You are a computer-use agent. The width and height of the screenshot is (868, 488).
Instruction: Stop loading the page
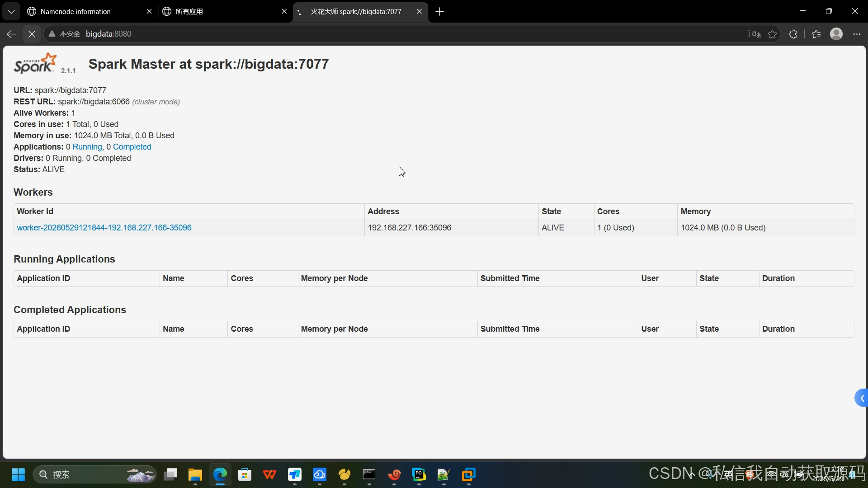[x=32, y=34]
